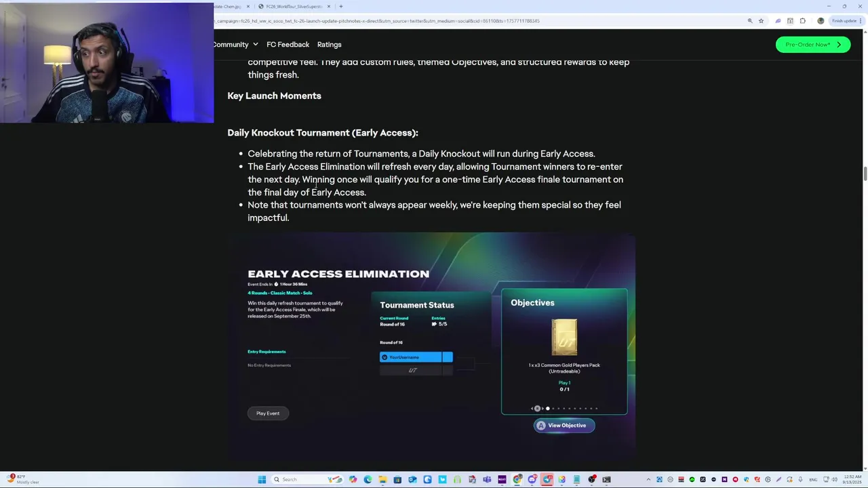Open the terminal app on the taskbar
868x488 pixels.
point(606,479)
